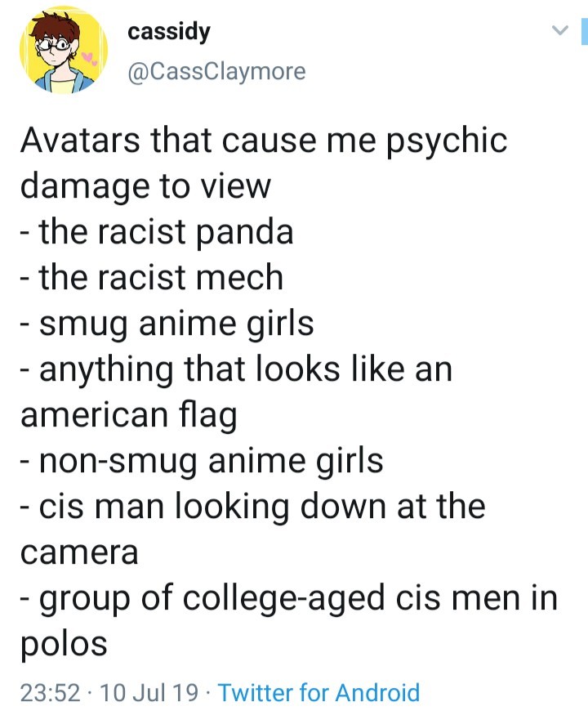Screen dimensions: 588x724
Task: Click the 'non-smug anime girls' line
Action: coord(212,461)
